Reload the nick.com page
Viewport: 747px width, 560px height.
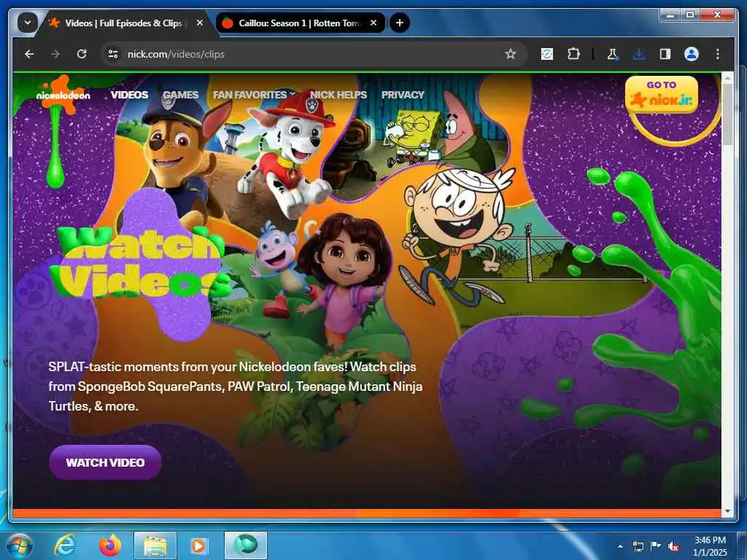click(x=82, y=54)
